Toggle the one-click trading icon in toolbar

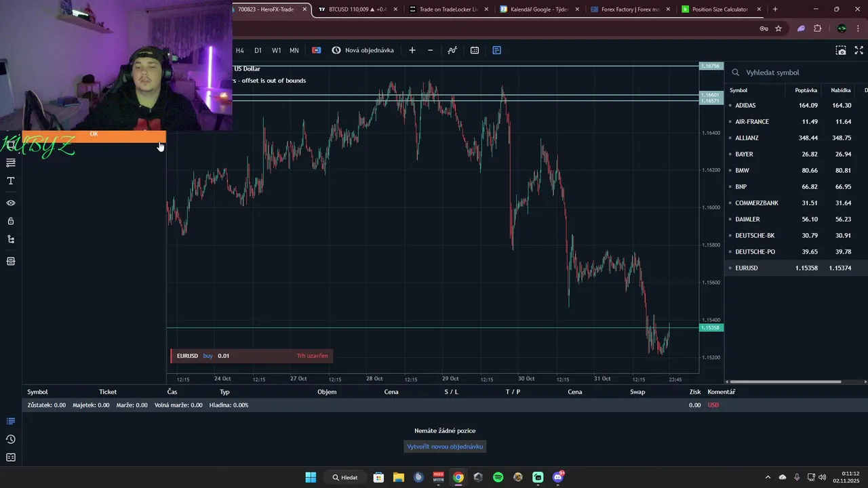[x=316, y=50]
